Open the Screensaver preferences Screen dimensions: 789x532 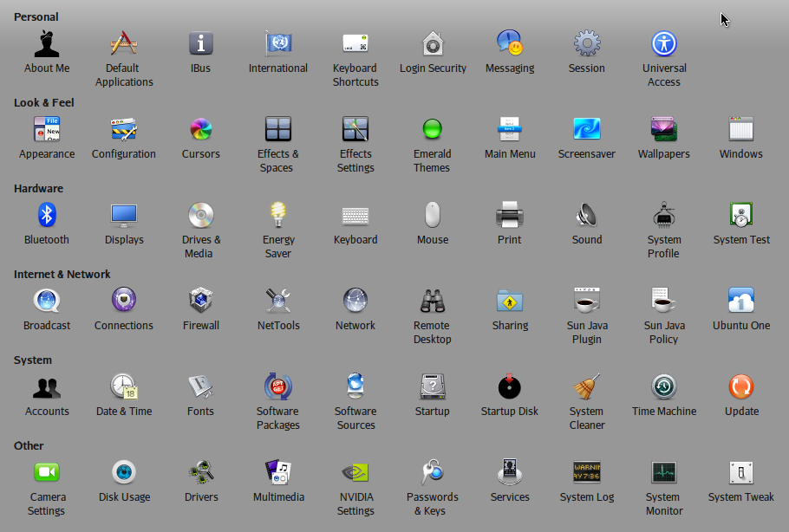point(586,130)
